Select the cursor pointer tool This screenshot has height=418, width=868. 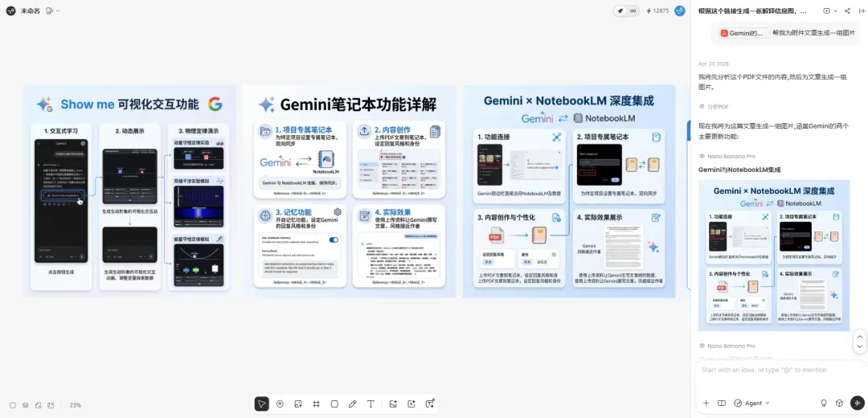click(x=262, y=404)
